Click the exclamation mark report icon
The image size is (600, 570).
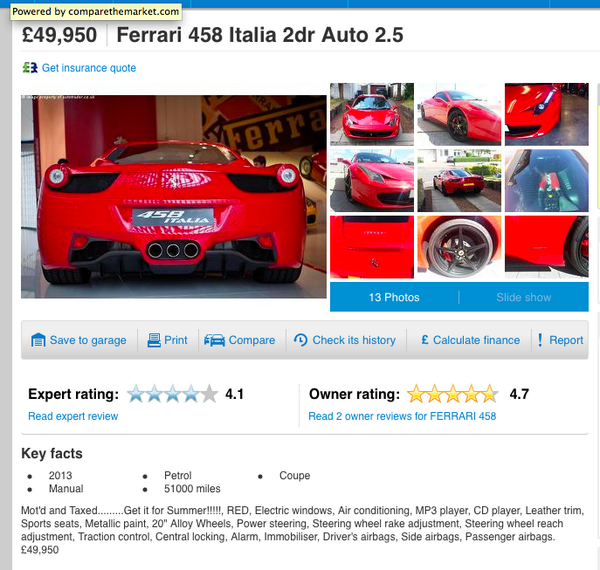(x=540, y=340)
